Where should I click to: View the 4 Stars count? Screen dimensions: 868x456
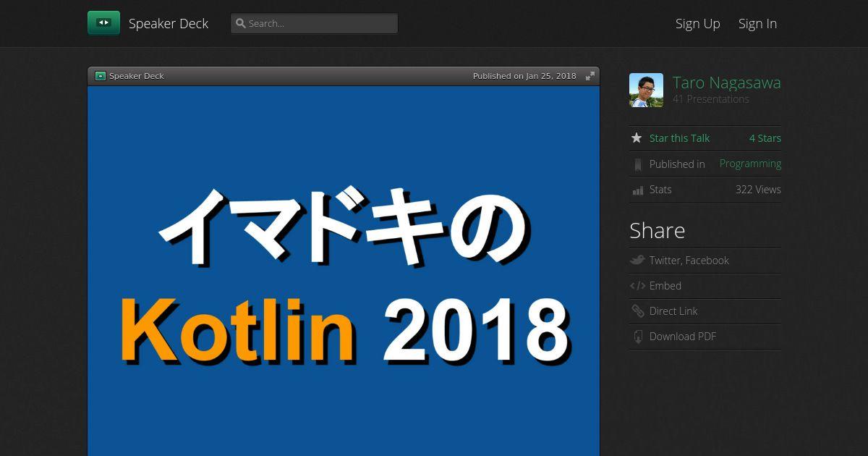tap(765, 138)
